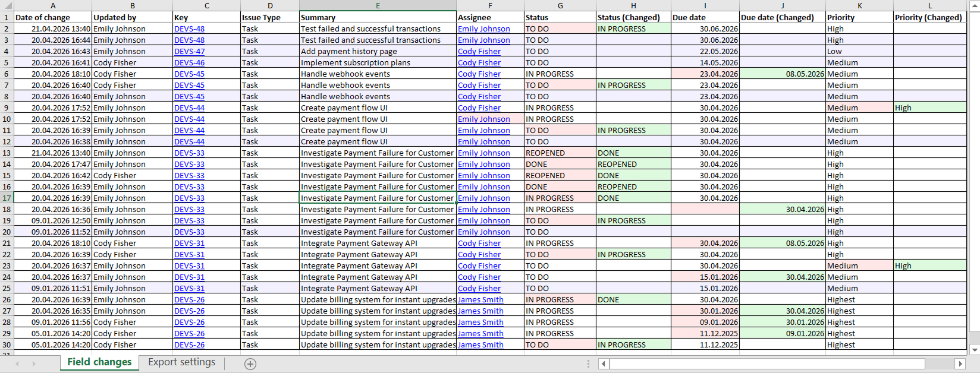Select the 'Low' priority cell

click(859, 51)
